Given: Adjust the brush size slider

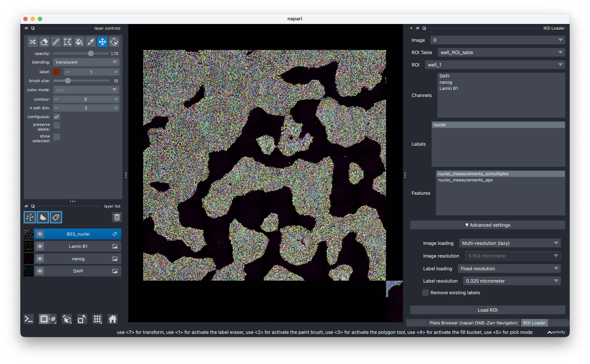Looking at the screenshot, I should 82,81.
